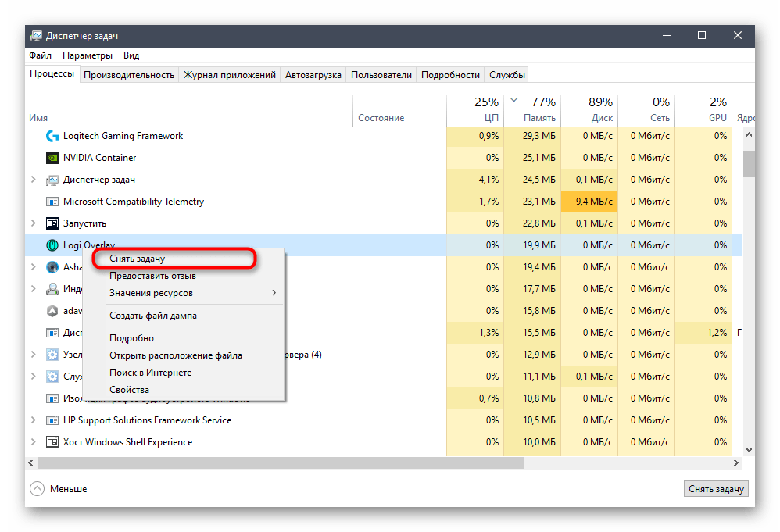Switch to the Журнал приложений tab

click(229, 75)
